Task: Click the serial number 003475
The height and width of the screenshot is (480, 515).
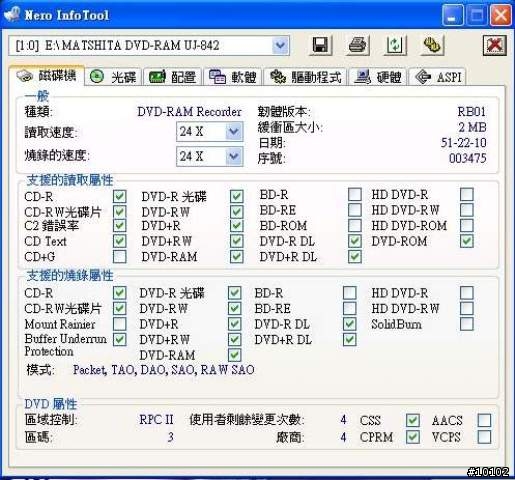Action: coord(468,158)
